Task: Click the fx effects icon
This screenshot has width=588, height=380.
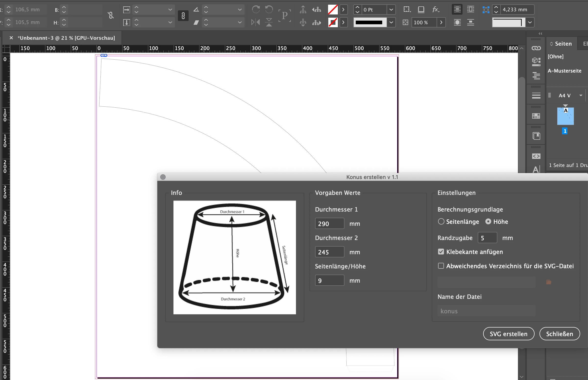Action: [435, 10]
